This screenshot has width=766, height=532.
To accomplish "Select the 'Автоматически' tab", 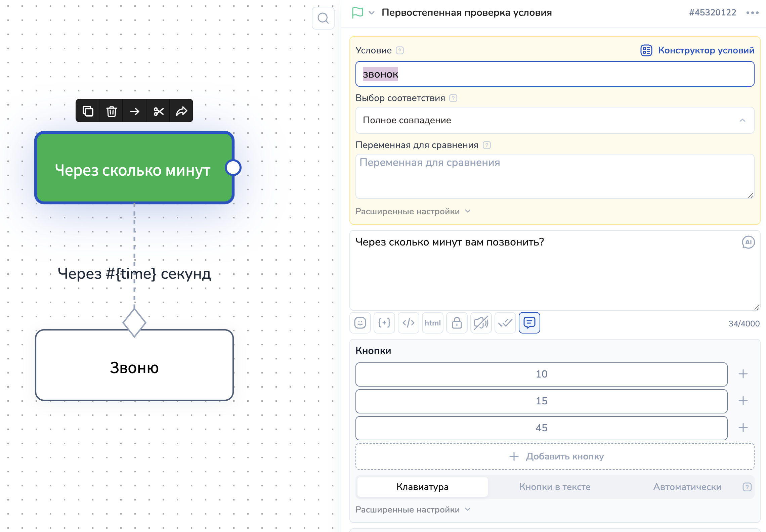I will click(687, 487).
